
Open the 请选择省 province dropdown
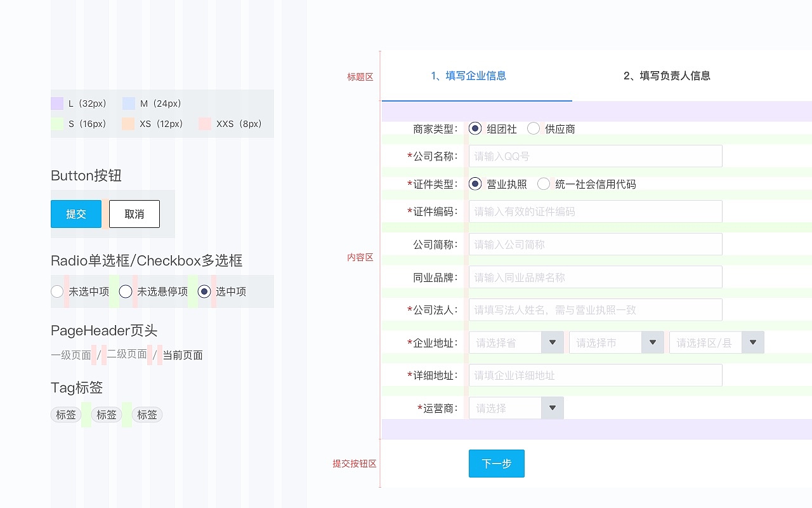tap(552, 342)
